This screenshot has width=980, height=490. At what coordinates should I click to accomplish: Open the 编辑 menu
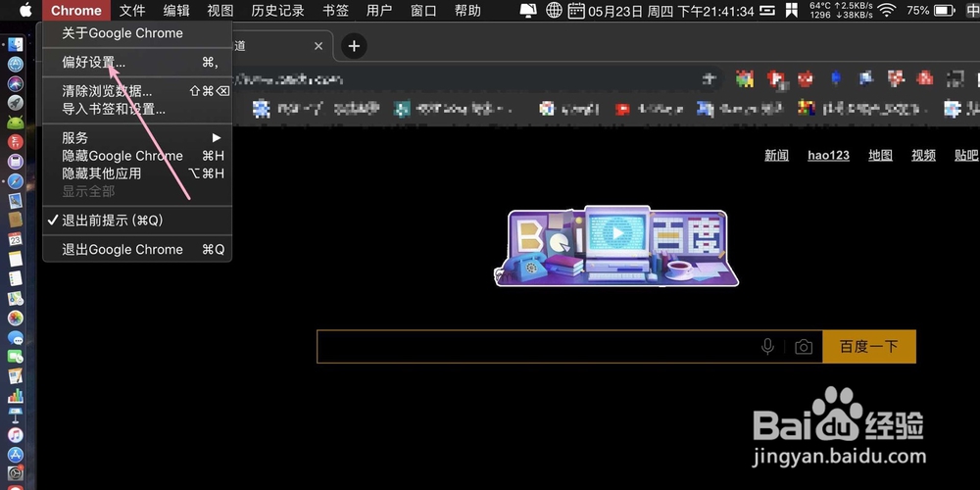pyautogui.click(x=176, y=10)
